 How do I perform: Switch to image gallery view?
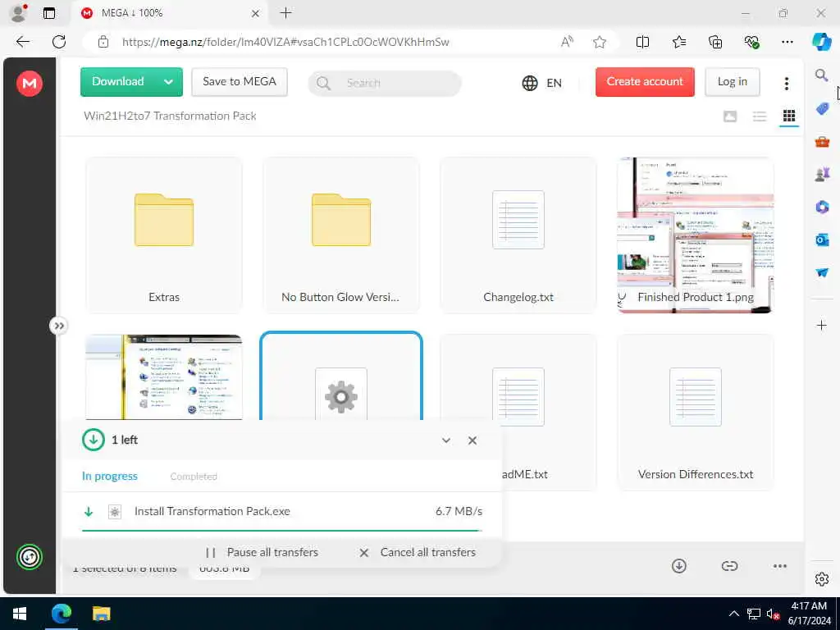(x=730, y=116)
